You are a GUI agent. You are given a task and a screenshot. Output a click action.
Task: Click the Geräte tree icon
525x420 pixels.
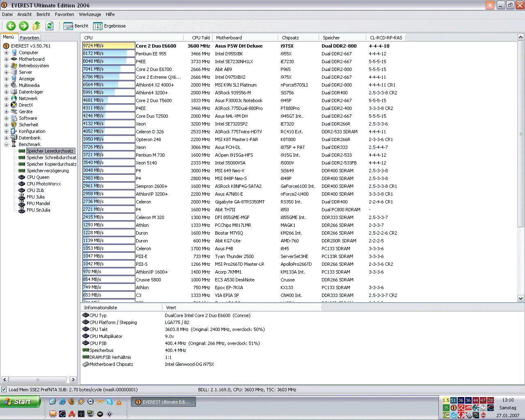pos(14,112)
